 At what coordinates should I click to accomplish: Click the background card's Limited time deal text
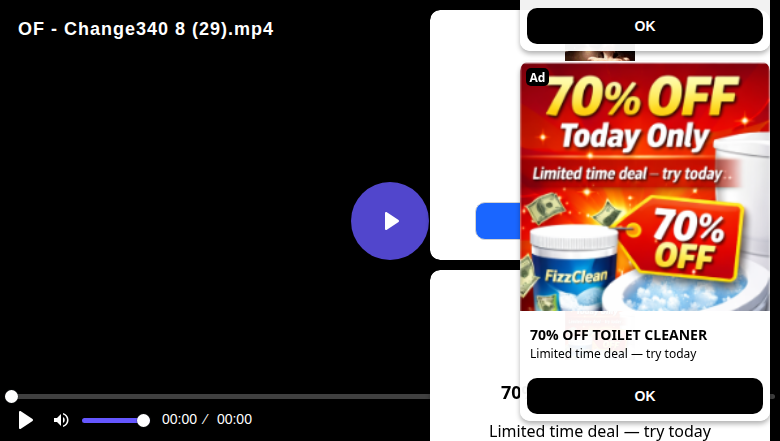tap(600, 431)
